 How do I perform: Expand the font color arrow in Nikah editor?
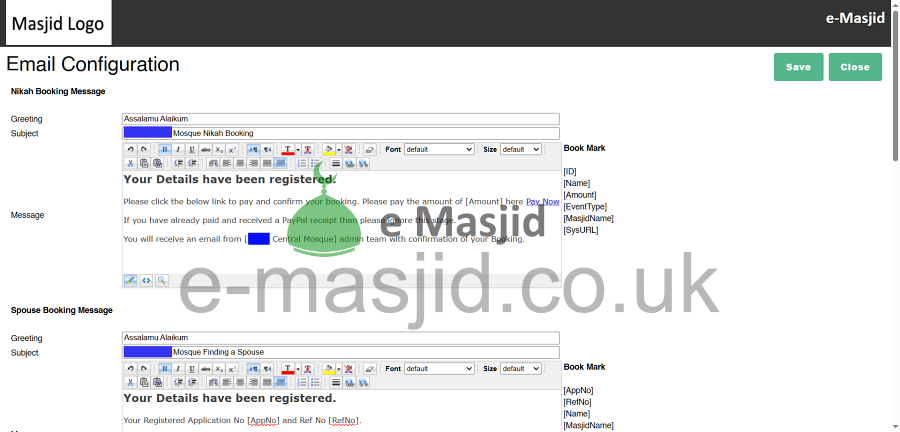coord(298,149)
